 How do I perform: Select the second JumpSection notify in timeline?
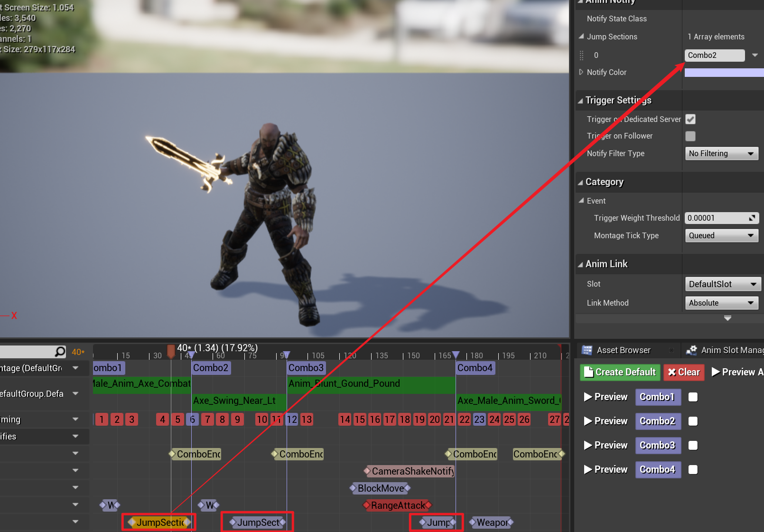pyautogui.click(x=258, y=523)
